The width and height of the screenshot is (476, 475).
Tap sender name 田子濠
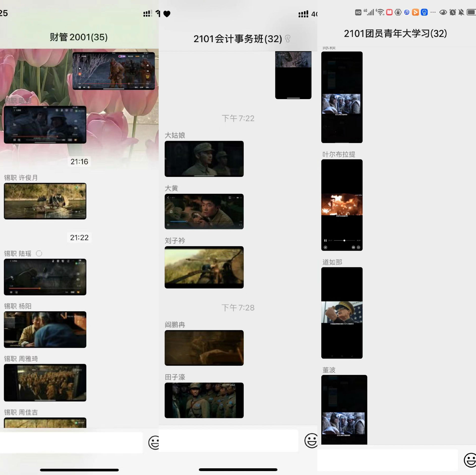click(x=175, y=377)
